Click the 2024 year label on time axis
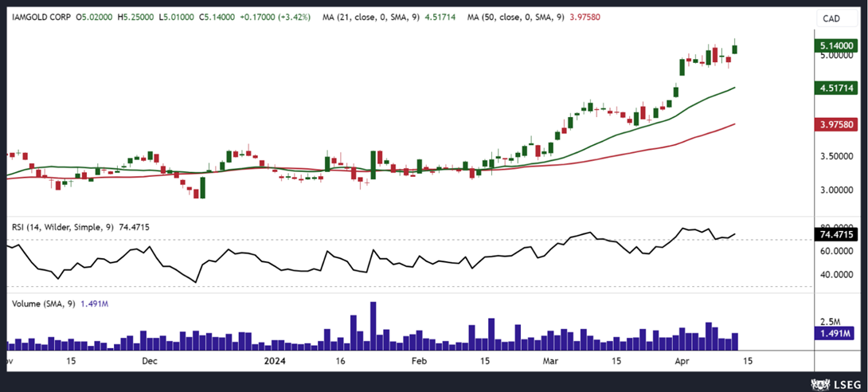 (274, 361)
